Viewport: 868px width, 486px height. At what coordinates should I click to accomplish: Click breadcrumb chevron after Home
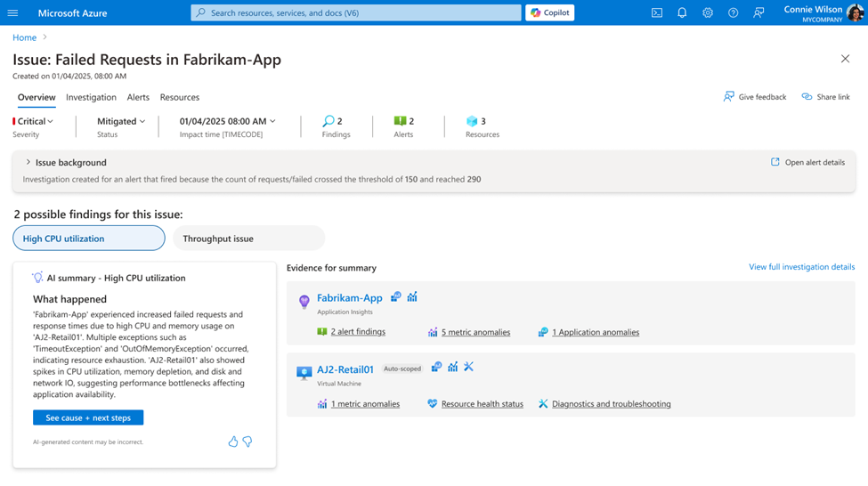click(45, 37)
